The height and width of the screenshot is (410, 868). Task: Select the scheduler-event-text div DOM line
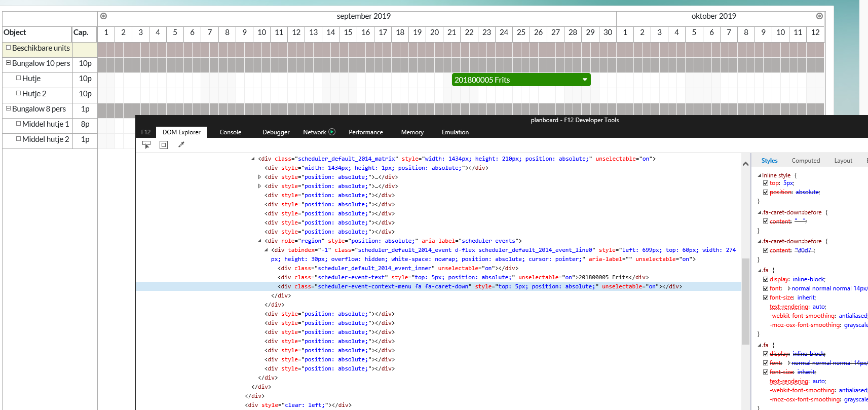(463, 277)
